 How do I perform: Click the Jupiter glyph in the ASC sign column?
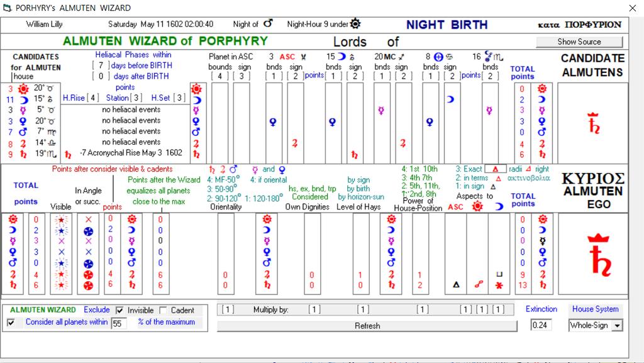(x=294, y=143)
